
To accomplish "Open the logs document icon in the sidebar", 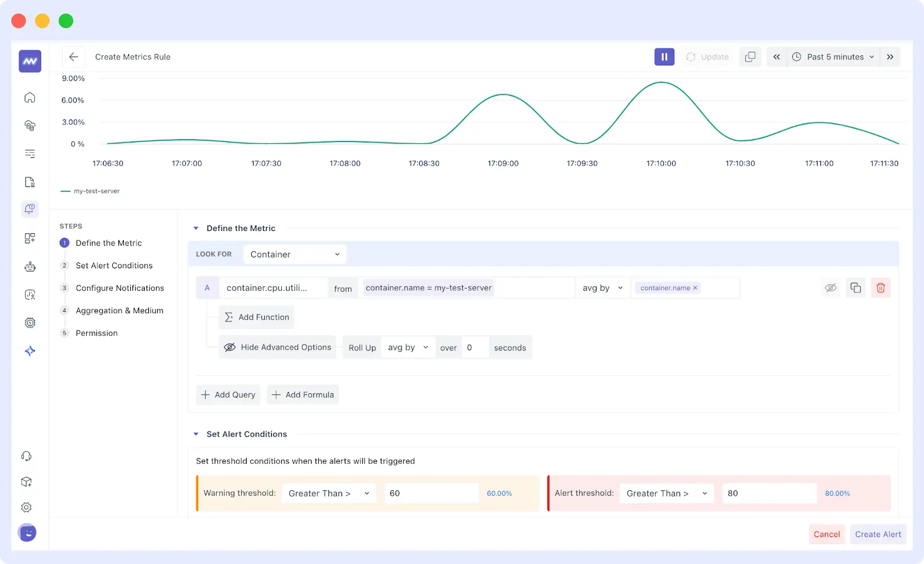I will coord(29,181).
